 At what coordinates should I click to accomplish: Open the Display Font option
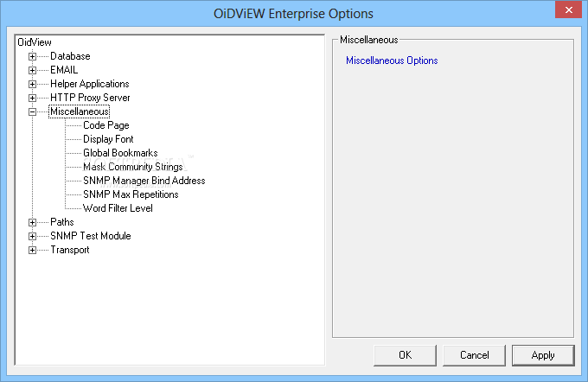108,139
